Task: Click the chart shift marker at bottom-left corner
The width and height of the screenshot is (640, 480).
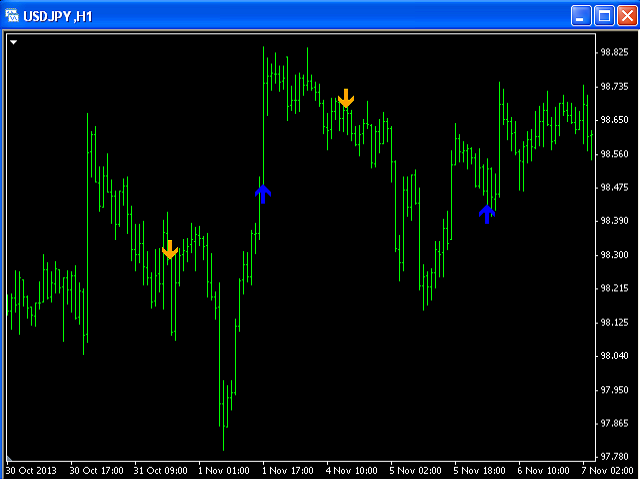Action: [x=9, y=459]
